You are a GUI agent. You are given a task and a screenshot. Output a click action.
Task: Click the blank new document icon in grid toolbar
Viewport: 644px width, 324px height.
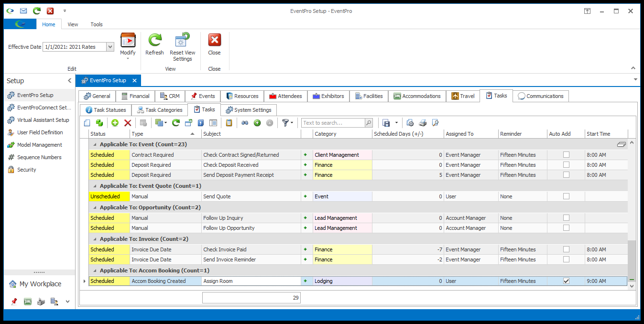(87, 123)
